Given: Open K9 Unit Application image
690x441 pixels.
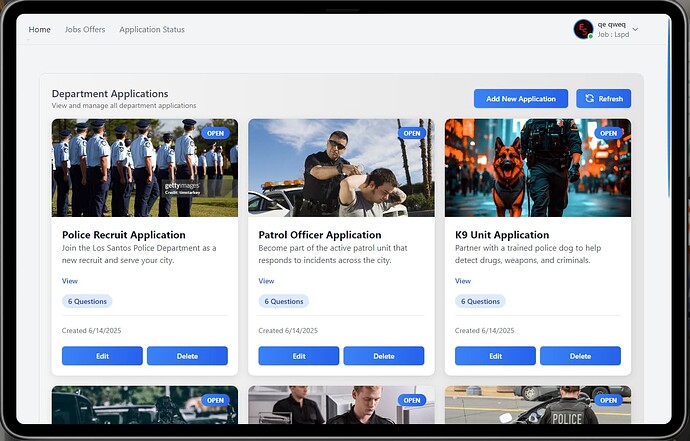Looking at the screenshot, I should pos(538,168).
